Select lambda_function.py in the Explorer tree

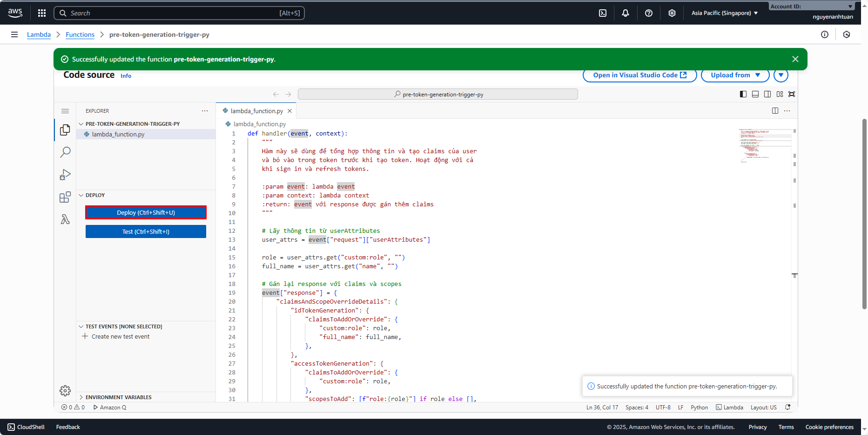[118, 134]
